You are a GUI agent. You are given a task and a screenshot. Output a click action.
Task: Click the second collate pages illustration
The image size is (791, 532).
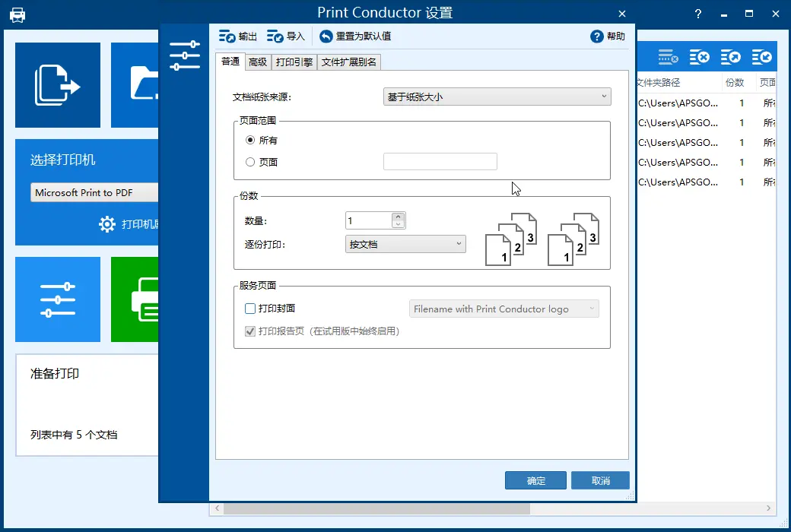(x=573, y=239)
